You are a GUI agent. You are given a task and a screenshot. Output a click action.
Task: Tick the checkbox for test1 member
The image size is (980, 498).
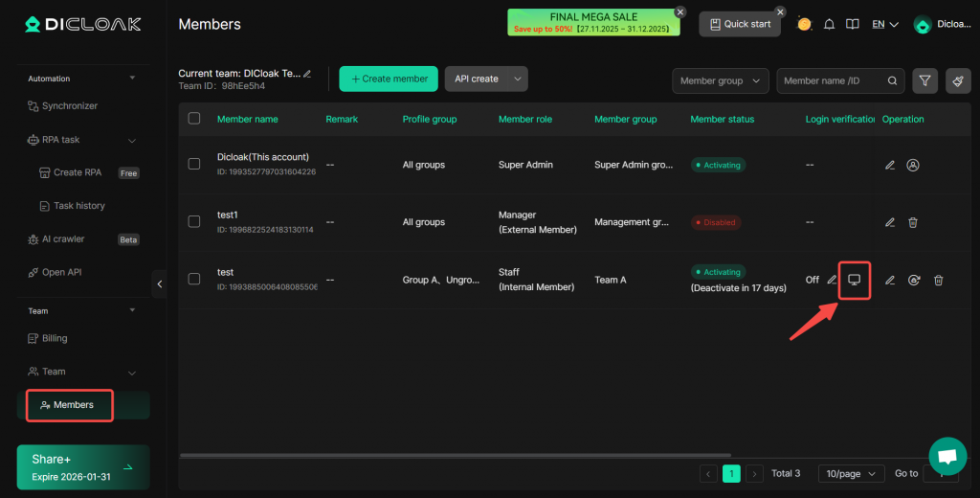click(x=194, y=222)
